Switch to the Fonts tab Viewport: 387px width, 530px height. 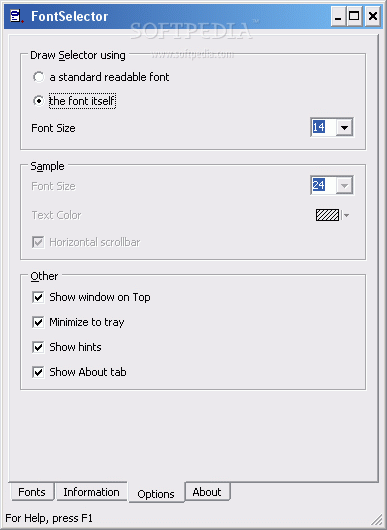(x=32, y=492)
